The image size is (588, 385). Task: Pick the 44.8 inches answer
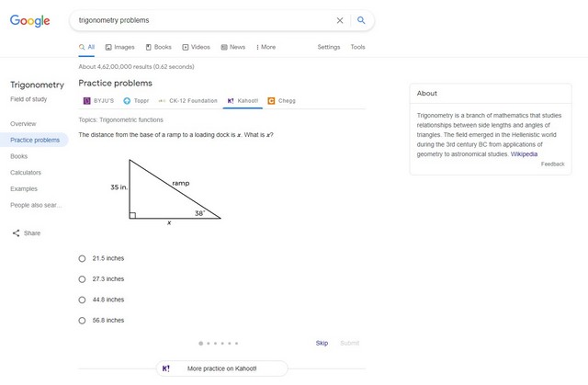pyautogui.click(x=82, y=300)
